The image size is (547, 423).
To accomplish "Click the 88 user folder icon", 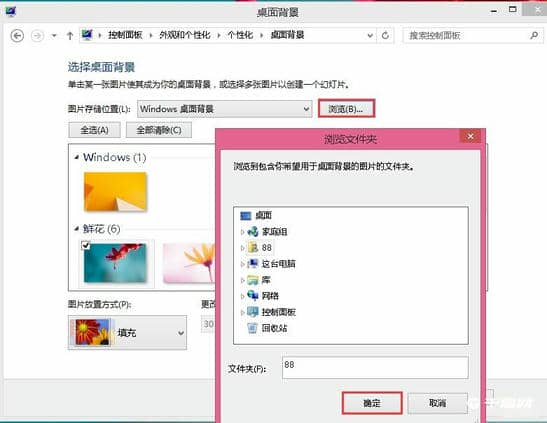I will pos(253,248).
